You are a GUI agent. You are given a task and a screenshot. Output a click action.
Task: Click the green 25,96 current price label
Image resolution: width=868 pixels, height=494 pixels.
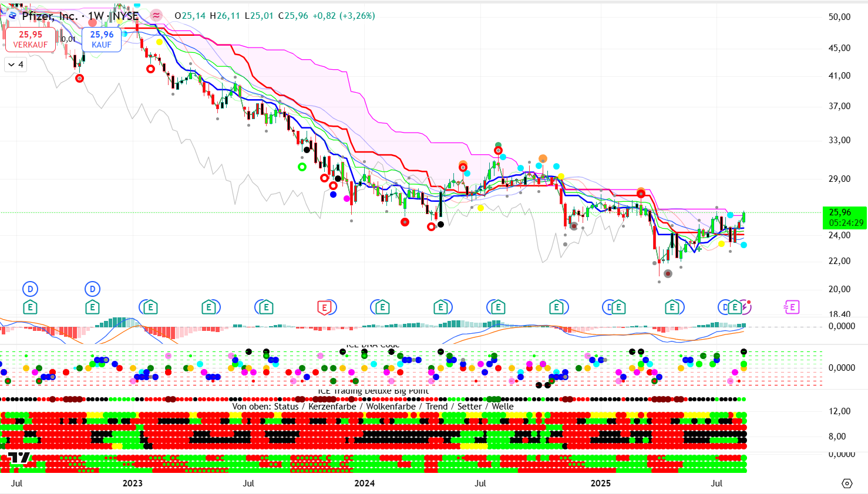[845, 218]
